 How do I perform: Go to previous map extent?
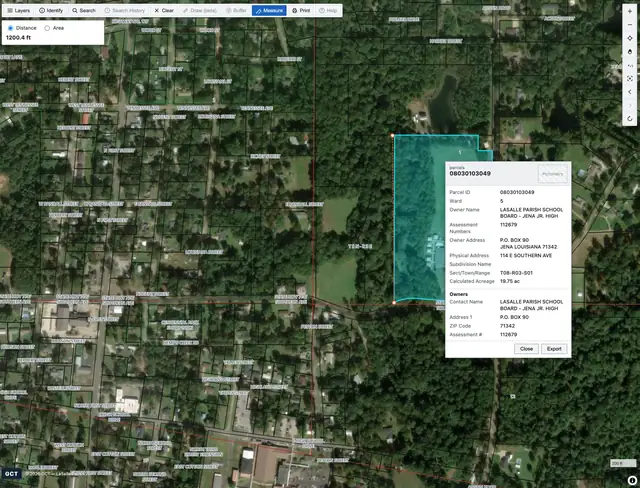[x=630, y=92]
